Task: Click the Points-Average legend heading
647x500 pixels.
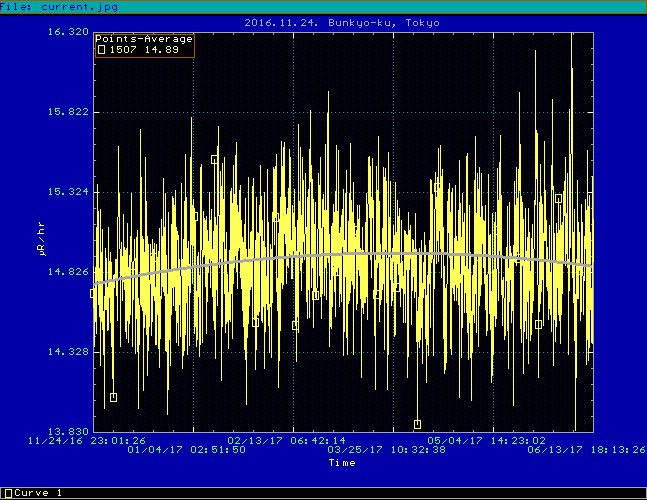Action: pos(144,38)
